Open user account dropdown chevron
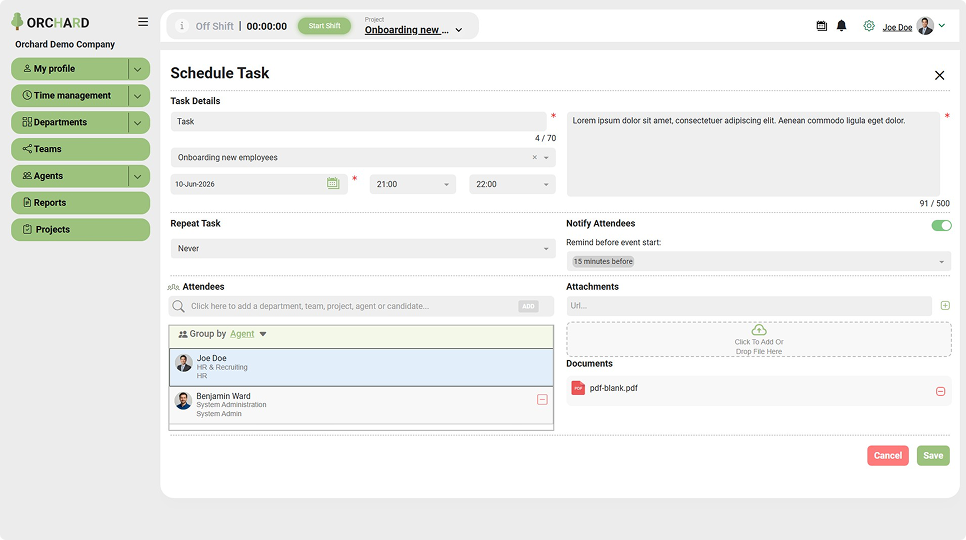 coord(942,26)
